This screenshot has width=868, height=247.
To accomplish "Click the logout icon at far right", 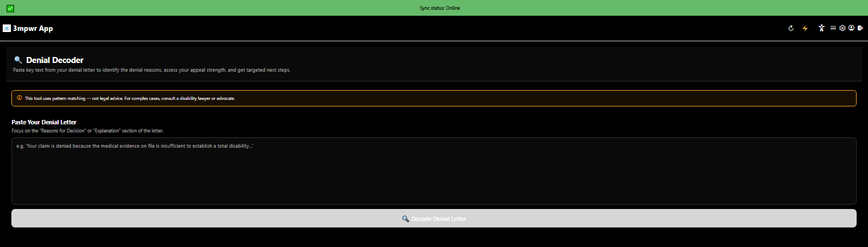I will coord(860,28).
